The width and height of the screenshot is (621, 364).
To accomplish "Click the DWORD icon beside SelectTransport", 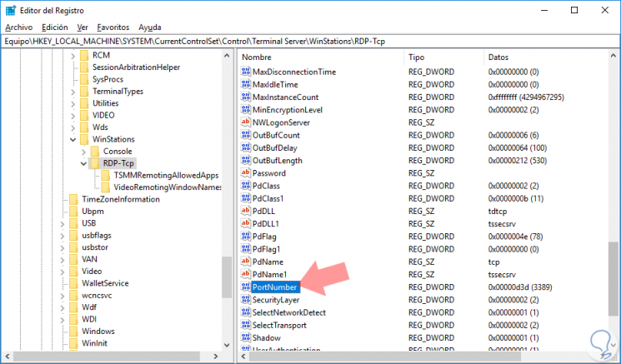I will pos(246,325).
